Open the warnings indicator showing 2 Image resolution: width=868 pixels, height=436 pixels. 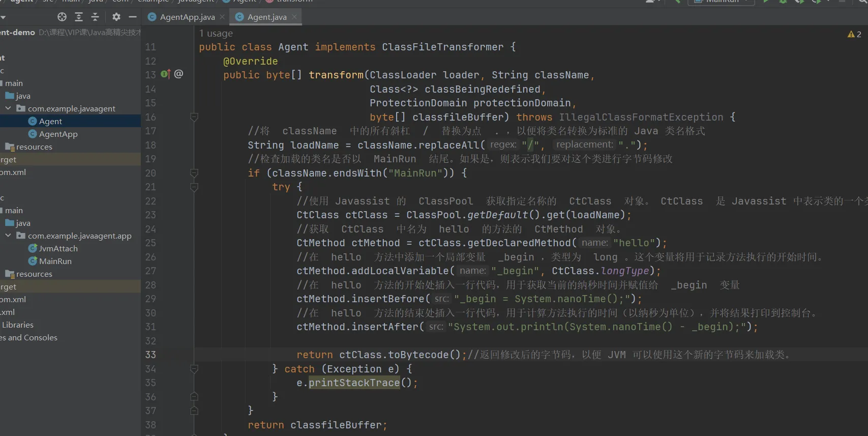pyautogui.click(x=854, y=34)
